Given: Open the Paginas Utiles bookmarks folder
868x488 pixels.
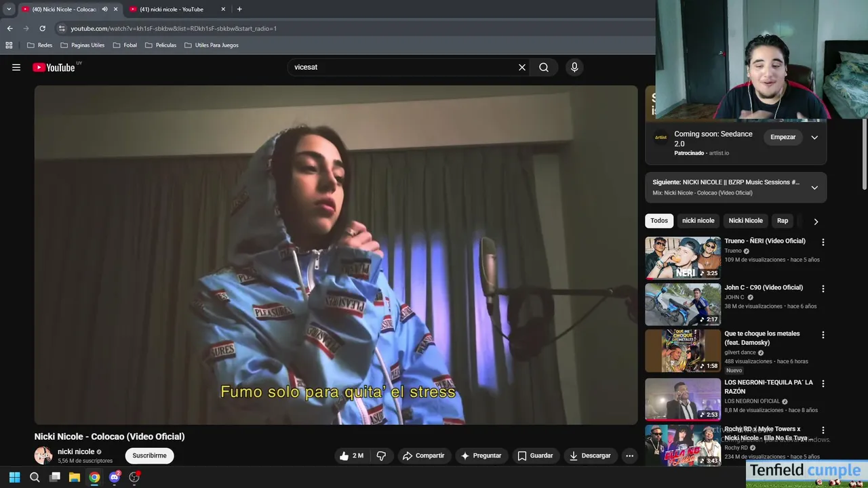Looking at the screenshot, I should click(83, 45).
